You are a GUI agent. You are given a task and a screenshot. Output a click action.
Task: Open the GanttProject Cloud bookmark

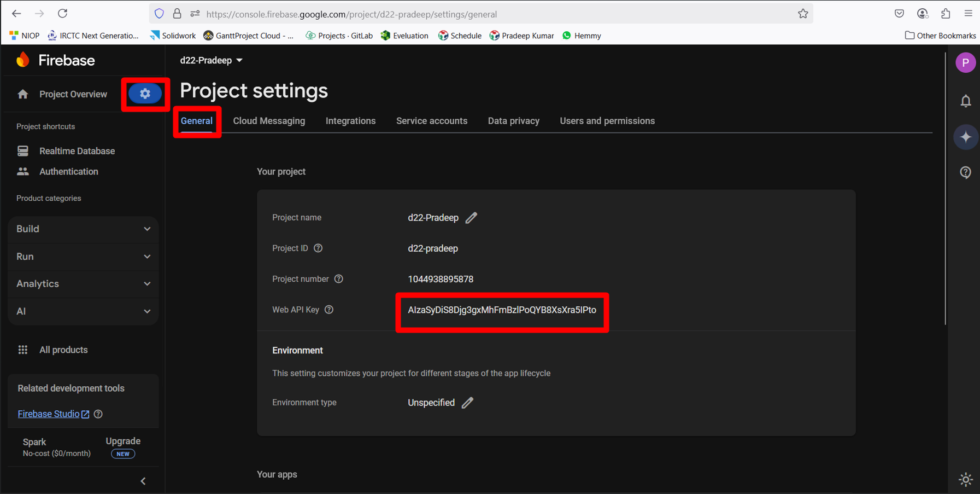249,36
